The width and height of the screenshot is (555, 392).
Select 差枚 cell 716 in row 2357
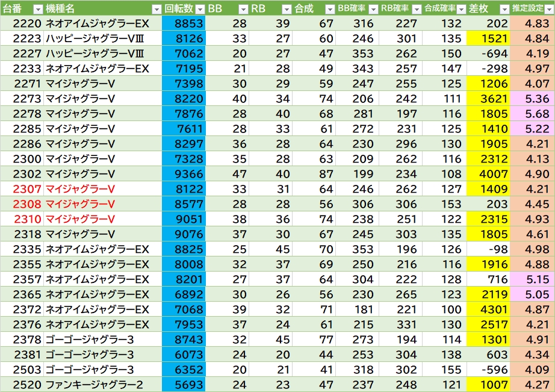[488, 279]
